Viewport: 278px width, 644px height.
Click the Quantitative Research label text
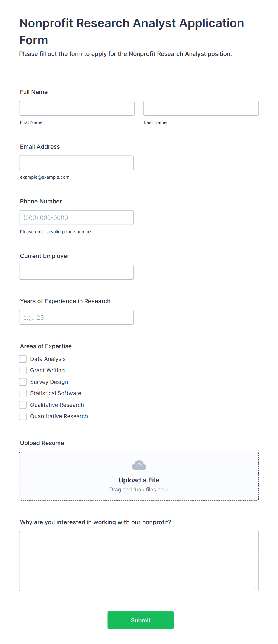pyautogui.click(x=59, y=416)
